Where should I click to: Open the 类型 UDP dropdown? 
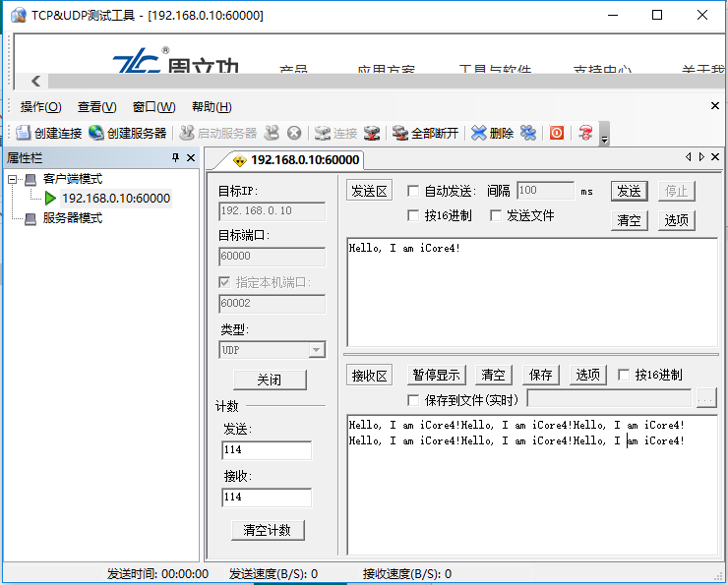pyautogui.click(x=316, y=350)
